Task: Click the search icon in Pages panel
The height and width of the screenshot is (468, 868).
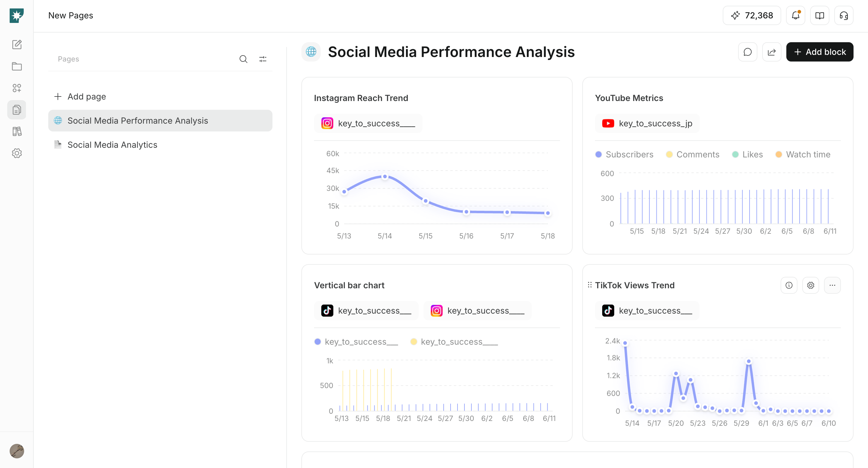Action: tap(243, 59)
